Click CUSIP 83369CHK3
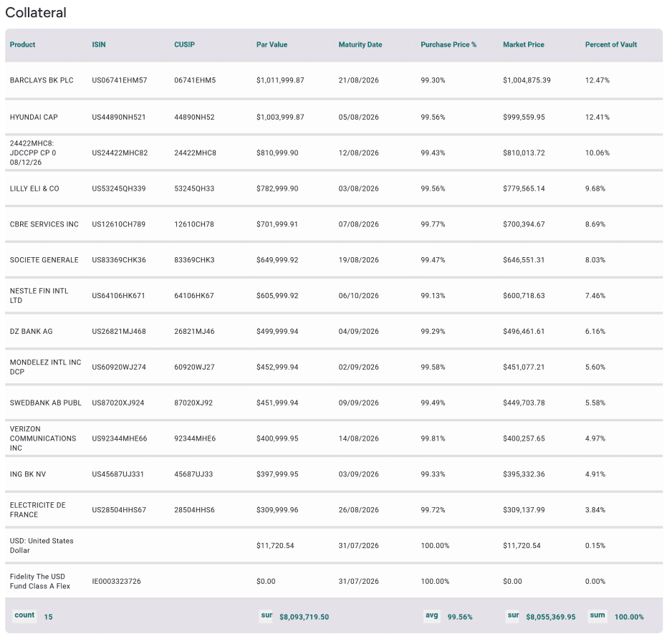Viewport: 672px width, 639px height. pos(194,260)
